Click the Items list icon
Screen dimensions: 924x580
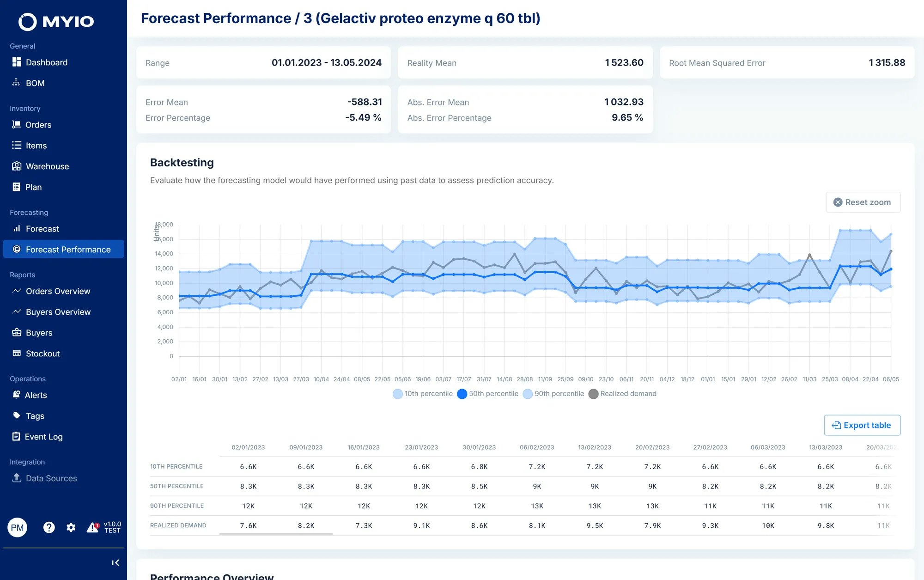click(17, 145)
